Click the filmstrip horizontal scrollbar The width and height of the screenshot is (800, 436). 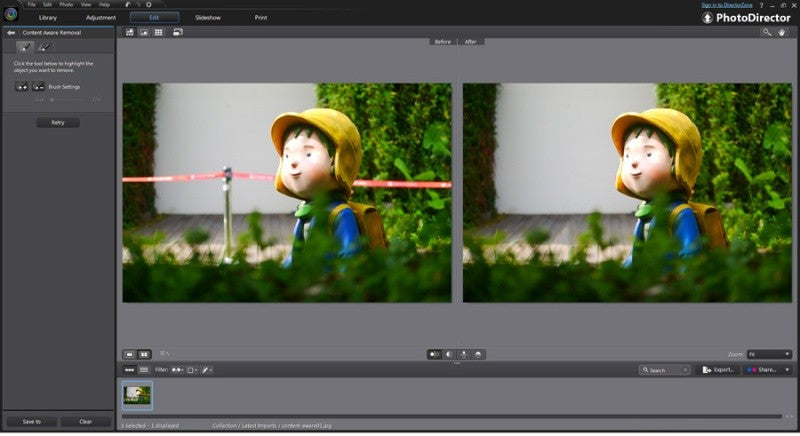452,417
